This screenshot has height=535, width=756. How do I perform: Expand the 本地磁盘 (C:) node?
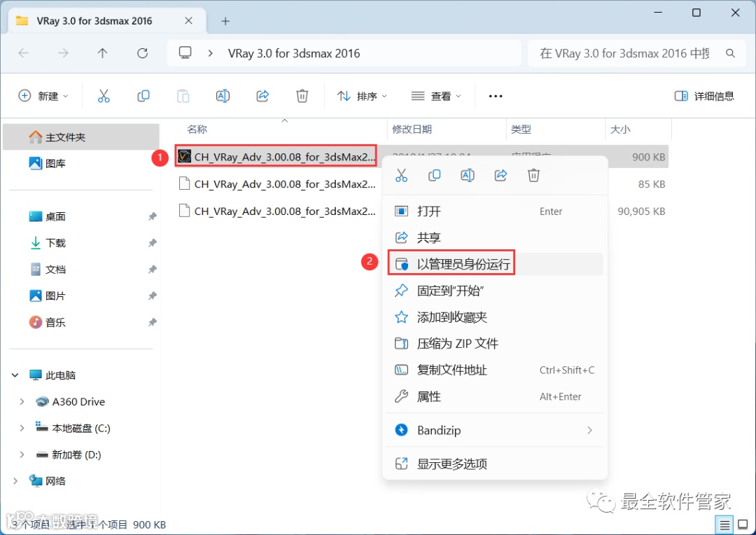tap(22, 428)
